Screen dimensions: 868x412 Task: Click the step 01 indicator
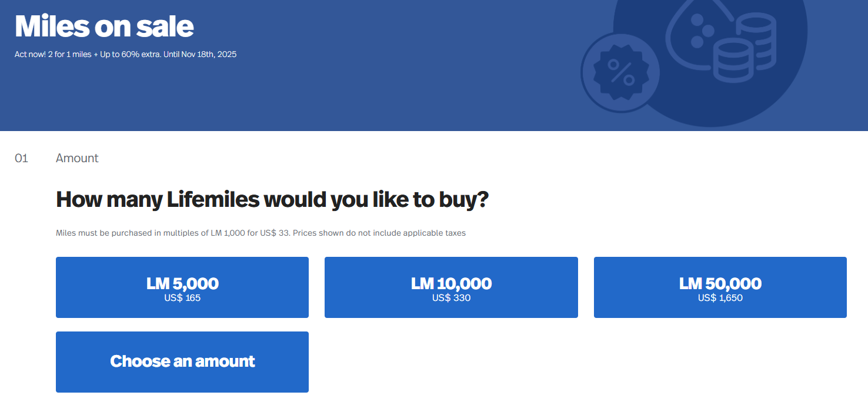[22, 158]
